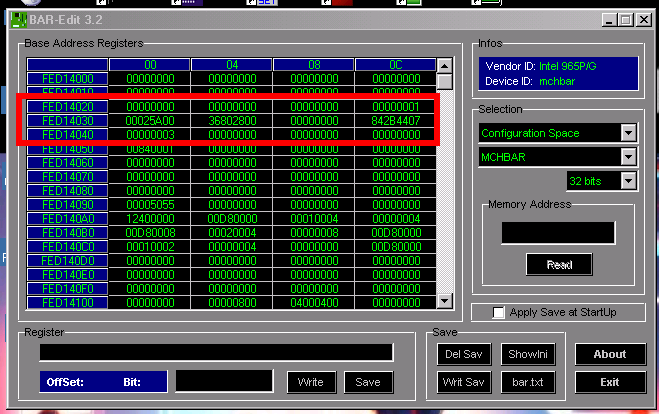Click cell value 00000003 in row FED14040
This screenshot has height=414, width=659.
click(150, 134)
